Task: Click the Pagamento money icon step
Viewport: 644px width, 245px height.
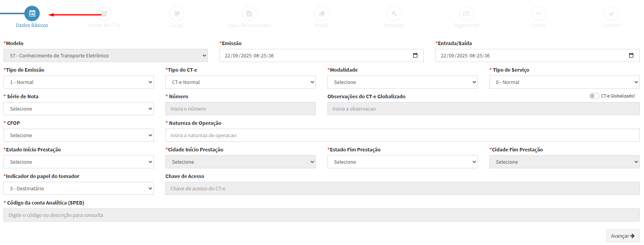Action: (466, 14)
